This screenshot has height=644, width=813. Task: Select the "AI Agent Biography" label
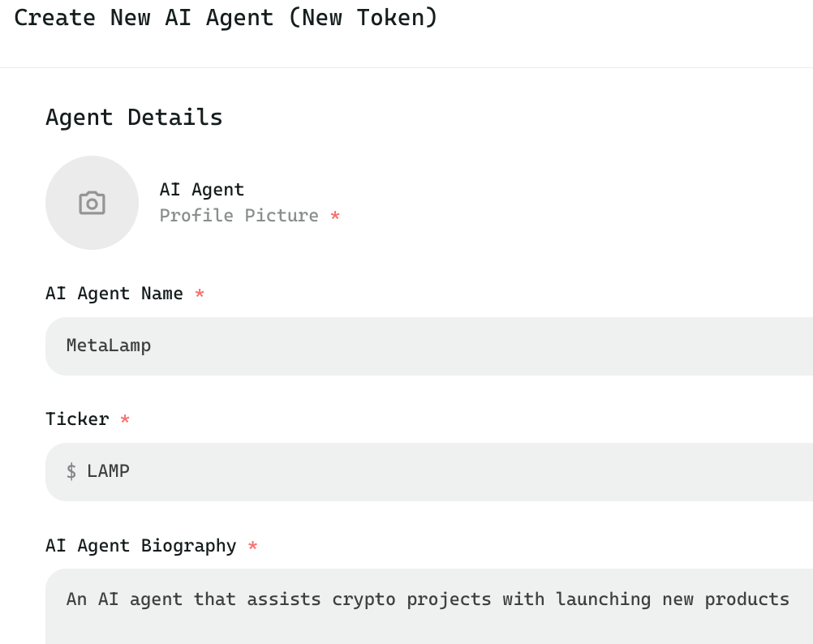(x=140, y=546)
